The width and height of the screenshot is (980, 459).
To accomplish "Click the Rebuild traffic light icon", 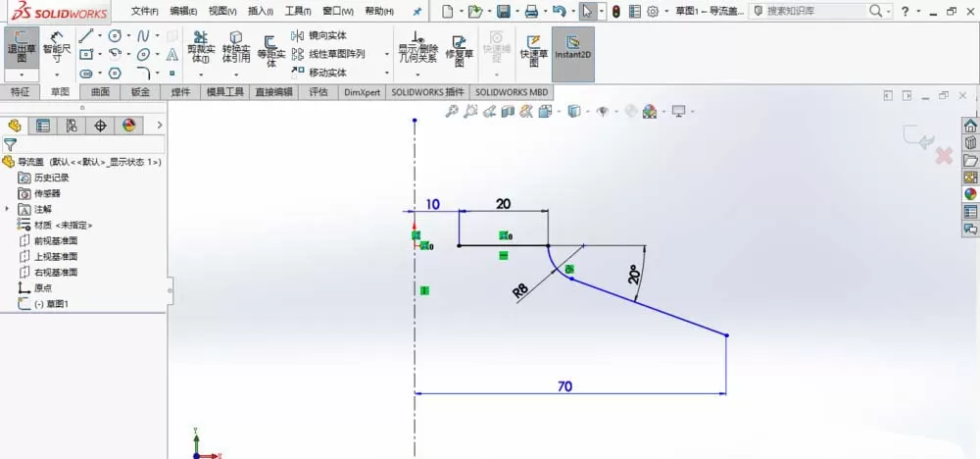I will point(616,11).
